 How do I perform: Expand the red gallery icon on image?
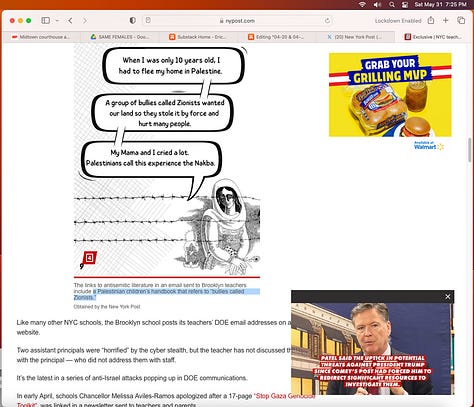89,258
